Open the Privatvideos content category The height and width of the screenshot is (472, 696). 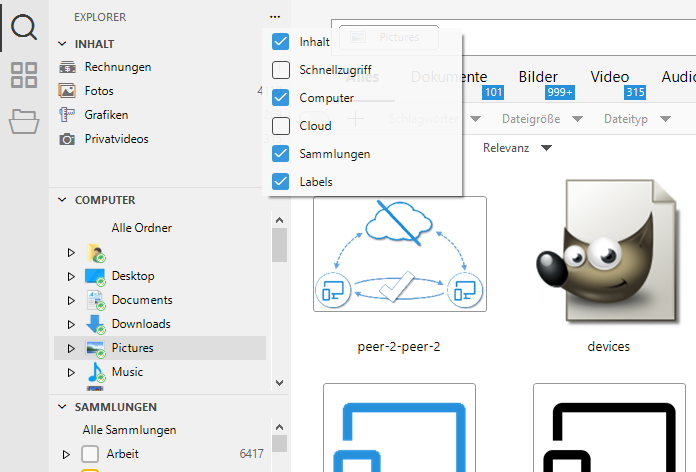pyautogui.click(x=117, y=139)
